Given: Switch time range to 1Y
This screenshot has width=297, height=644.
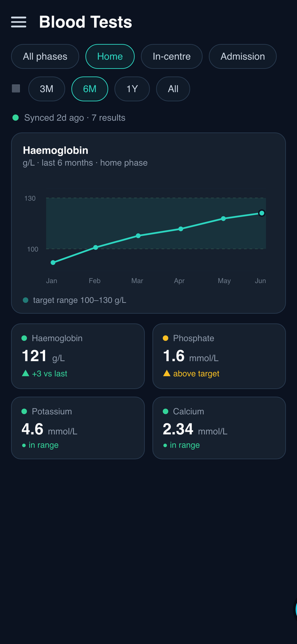Looking at the screenshot, I should click(132, 89).
